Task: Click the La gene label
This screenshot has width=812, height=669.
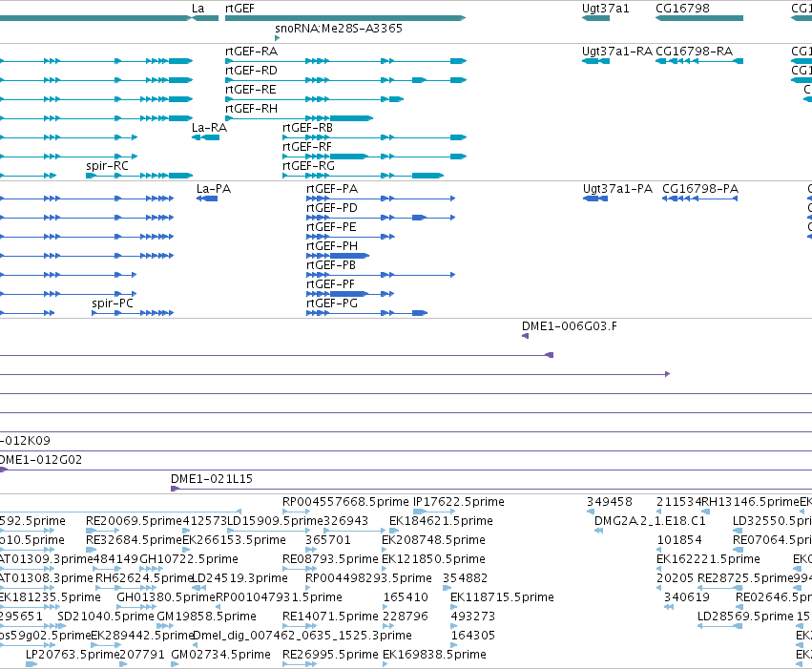Action: pos(198,9)
